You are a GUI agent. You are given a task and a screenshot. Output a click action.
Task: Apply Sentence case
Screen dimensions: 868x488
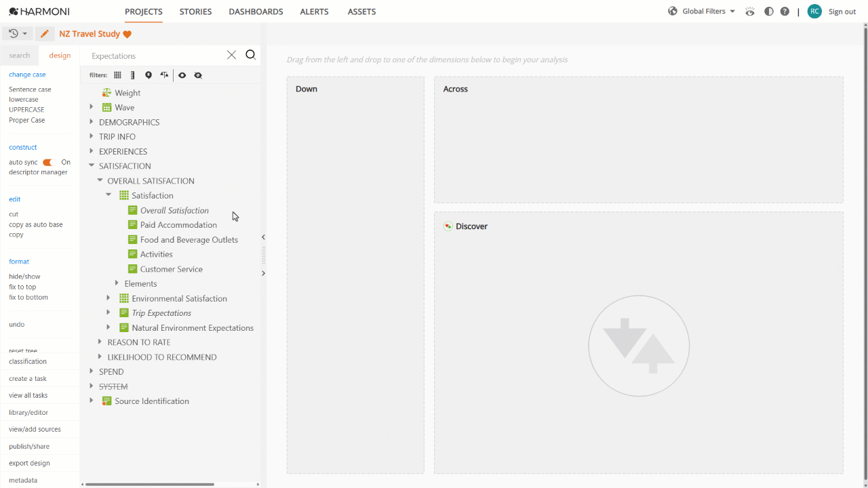30,89
